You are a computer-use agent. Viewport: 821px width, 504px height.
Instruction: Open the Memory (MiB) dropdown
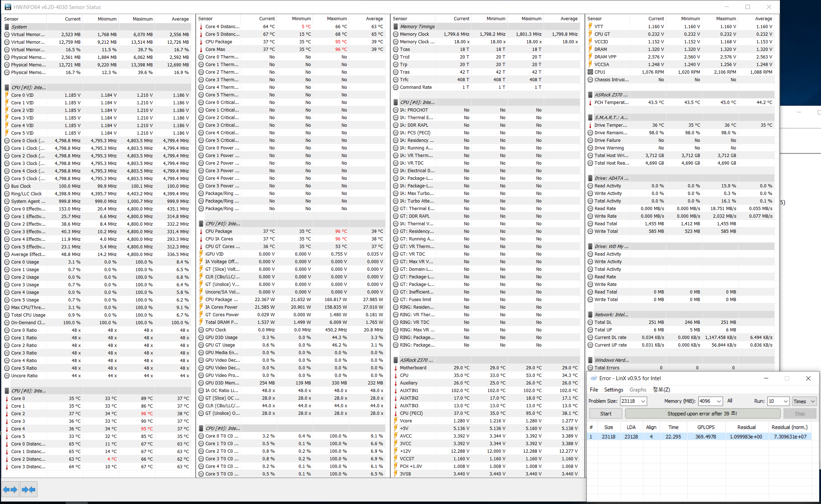point(719,401)
